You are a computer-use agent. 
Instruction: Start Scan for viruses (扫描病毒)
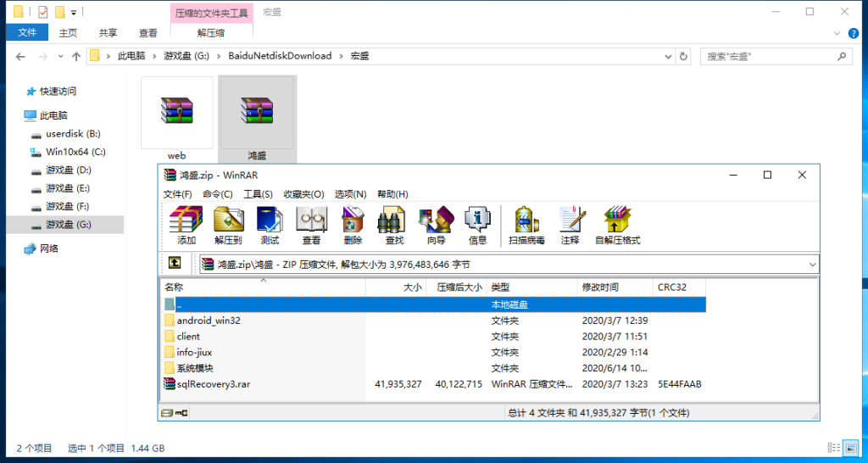point(526,226)
